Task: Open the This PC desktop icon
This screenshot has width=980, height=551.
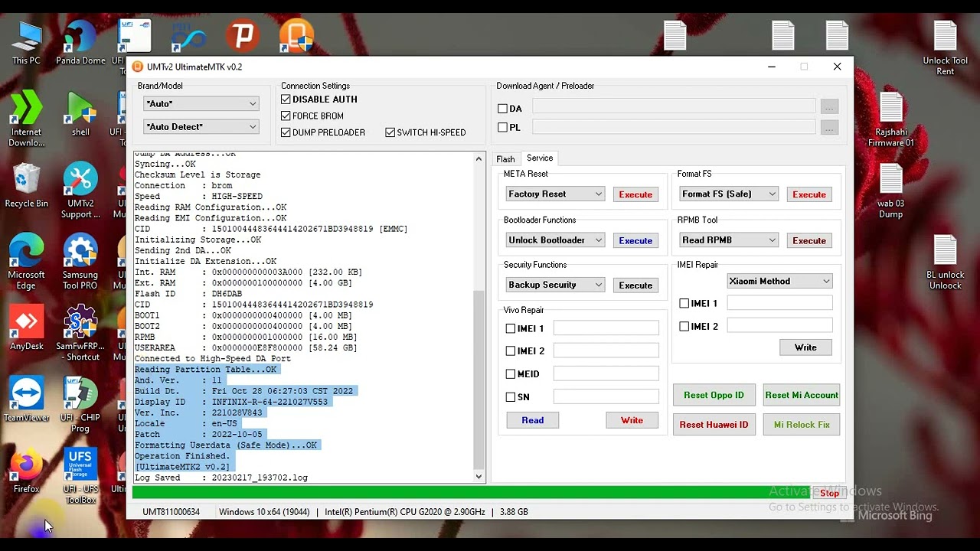Action: click(x=26, y=42)
